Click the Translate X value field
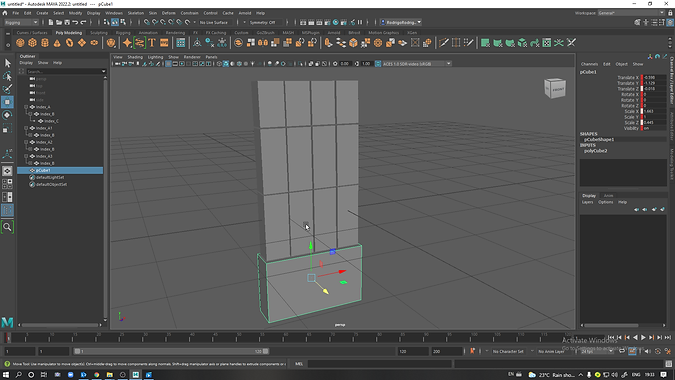The width and height of the screenshot is (675, 380). click(653, 77)
